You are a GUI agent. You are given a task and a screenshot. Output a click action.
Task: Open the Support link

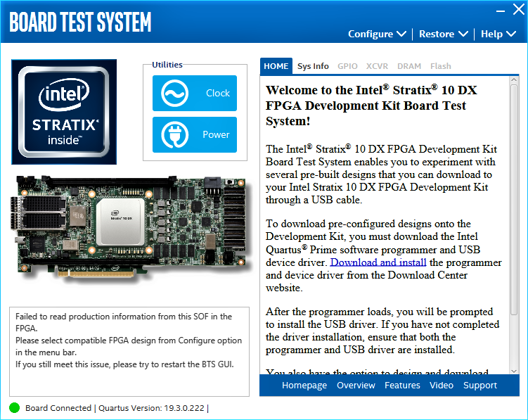point(480,386)
